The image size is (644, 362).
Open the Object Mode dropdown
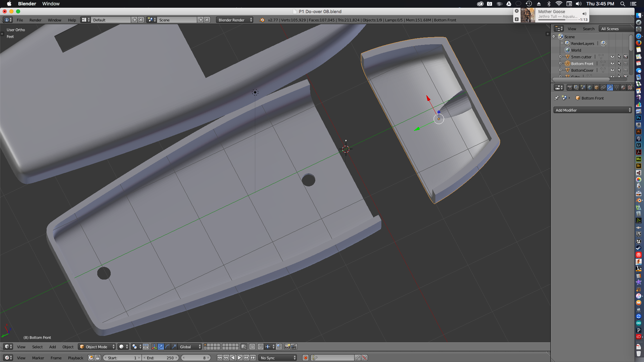[x=97, y=347]
